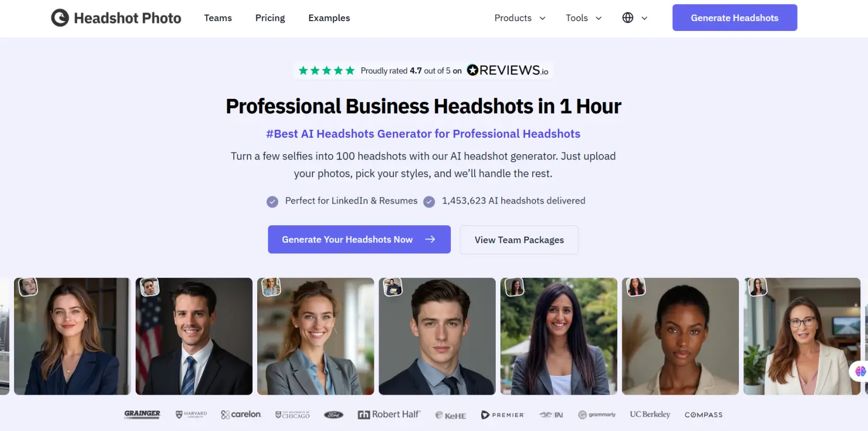Select headshot of woman wearing glasses
The height and width of the screenshot is (431, 868).
tap(802, 337)
